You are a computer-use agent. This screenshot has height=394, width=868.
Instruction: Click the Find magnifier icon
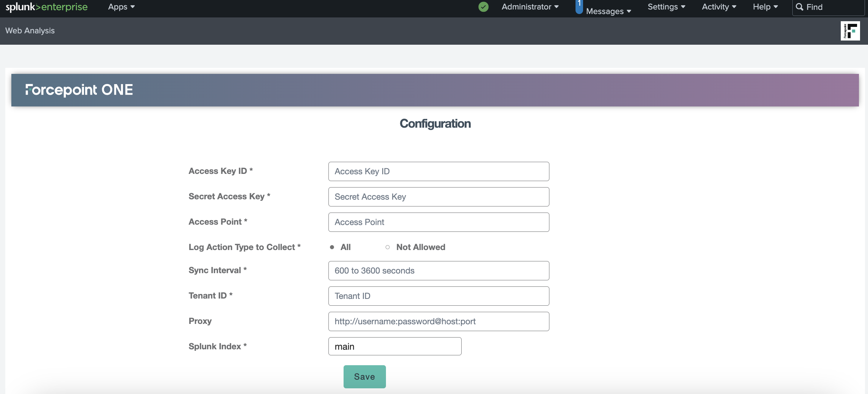click(800, 7)
